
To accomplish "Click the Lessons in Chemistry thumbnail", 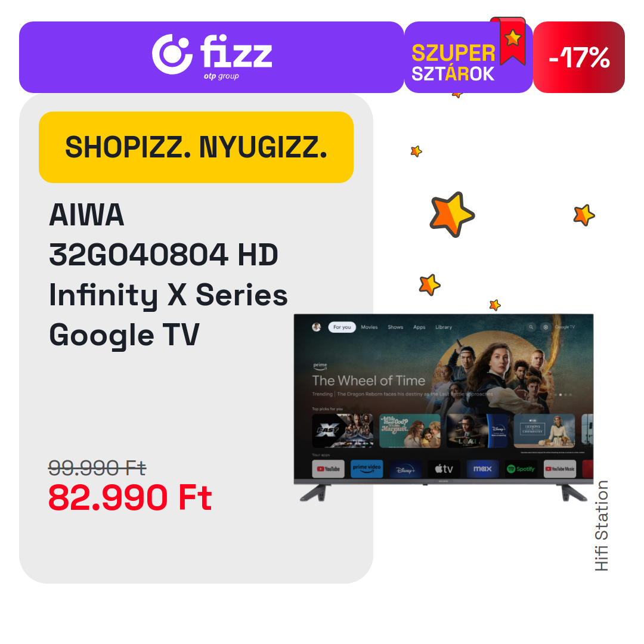I will pyautogui.click(x=544, y=431).
